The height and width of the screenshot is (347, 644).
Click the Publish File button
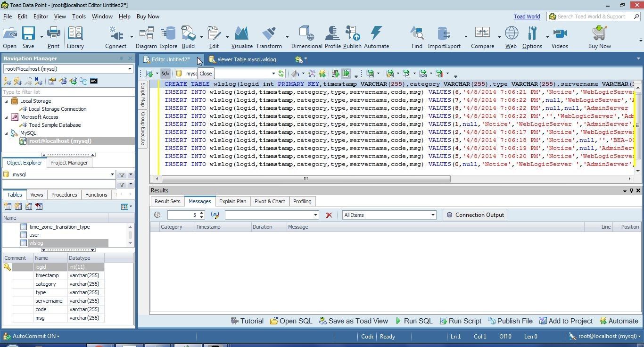(510, 321)
